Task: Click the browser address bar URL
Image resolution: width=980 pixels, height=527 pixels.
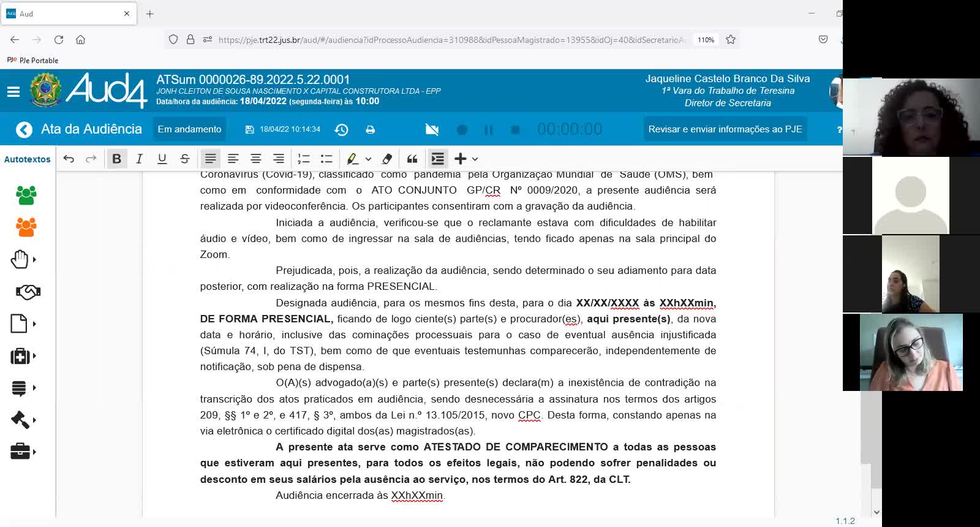Action: 451,40
